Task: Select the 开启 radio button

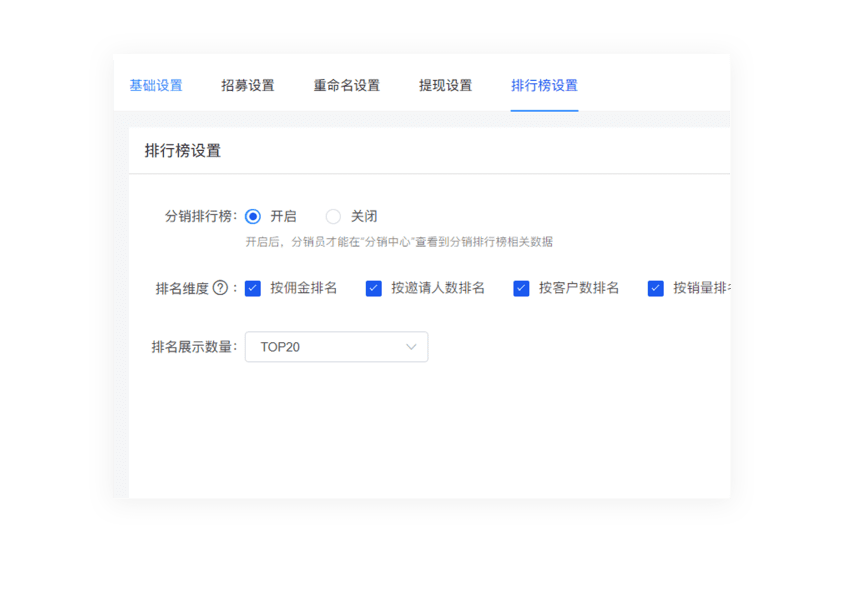Action: [x=253, y=217]
